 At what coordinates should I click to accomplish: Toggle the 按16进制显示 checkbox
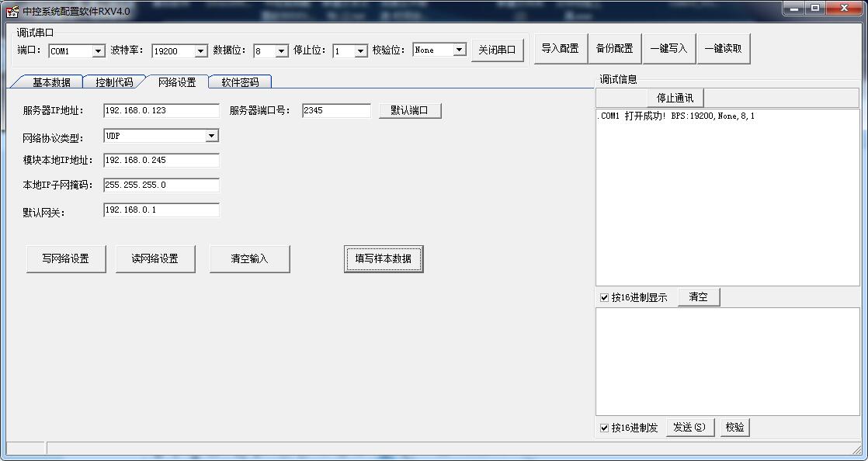point(605,297)
